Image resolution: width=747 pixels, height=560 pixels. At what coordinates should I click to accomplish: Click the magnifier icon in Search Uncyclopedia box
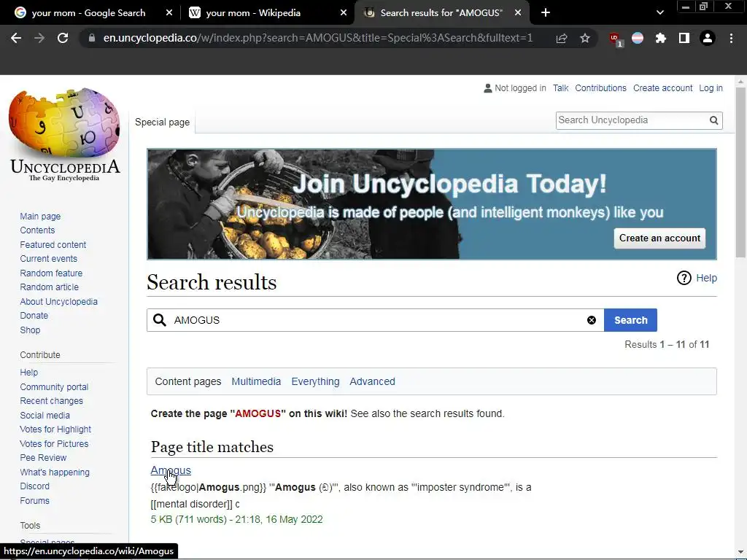[x=713, y=120]
